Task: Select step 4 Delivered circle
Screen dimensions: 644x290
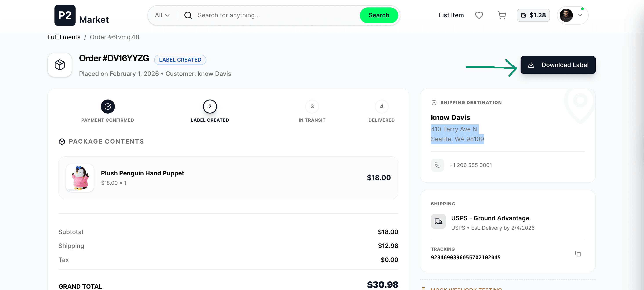Action: click(x=382, y=107)
